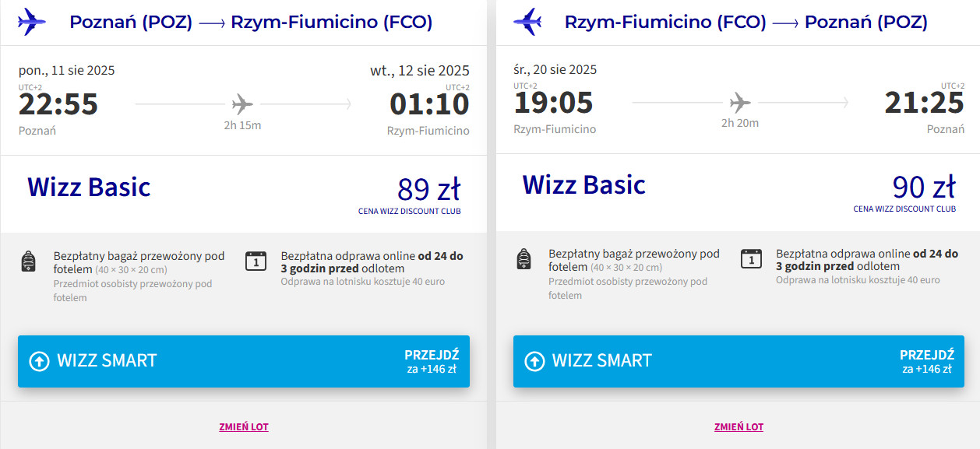Click backpack baggage icon in return flight card
Screen dimensions: 980x449
point(524,259)
